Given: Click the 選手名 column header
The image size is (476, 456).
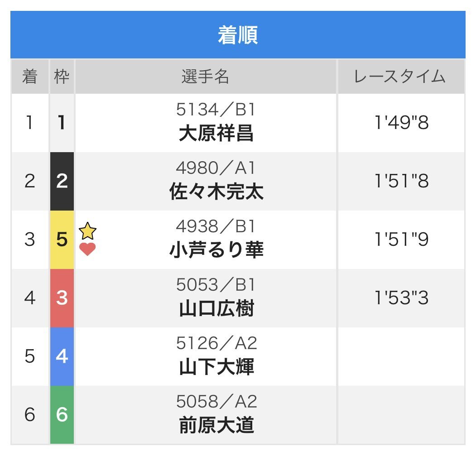Looking at the screenshot, I should [x=206, y=77].
